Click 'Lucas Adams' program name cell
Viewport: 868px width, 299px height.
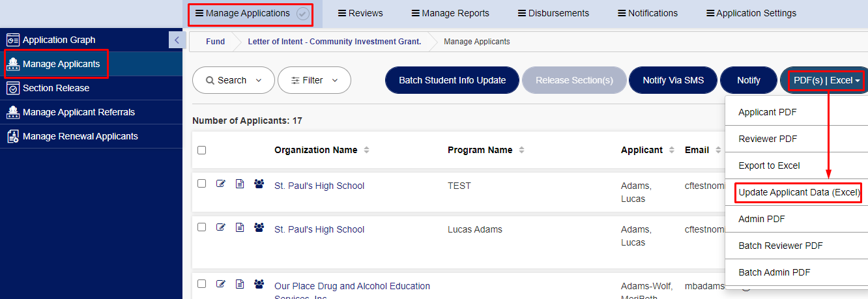475,229
